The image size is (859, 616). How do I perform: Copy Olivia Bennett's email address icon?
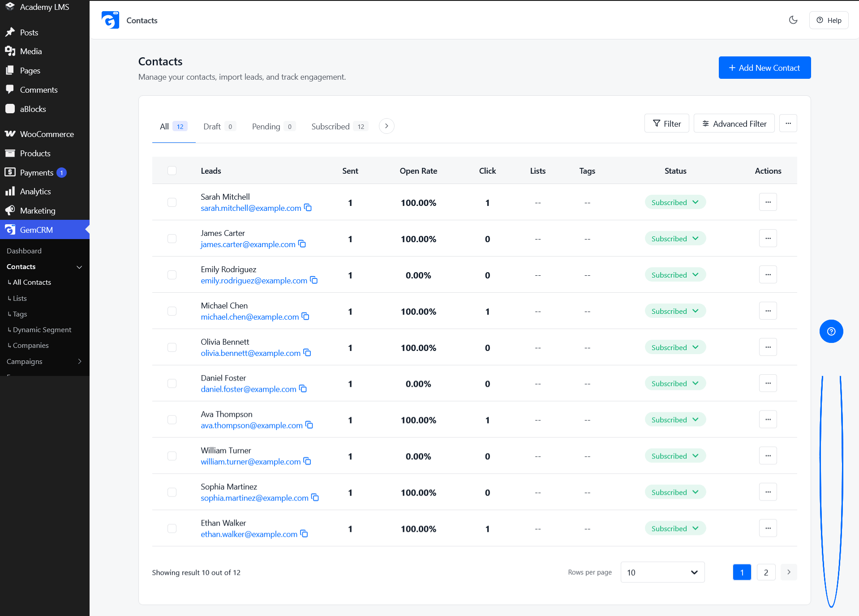pos(307,352)
